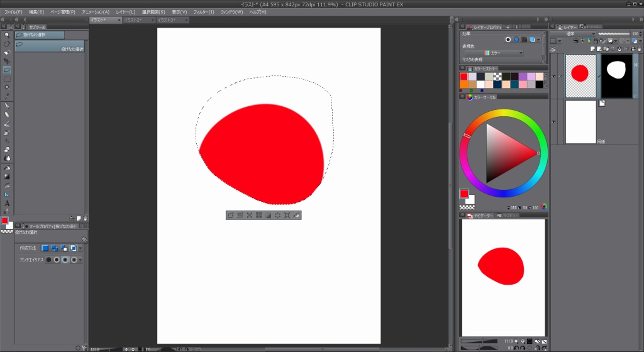
Task: Turn off anti-aliasing with the first アンチエイリアス option
Action: tap(48, 260)
